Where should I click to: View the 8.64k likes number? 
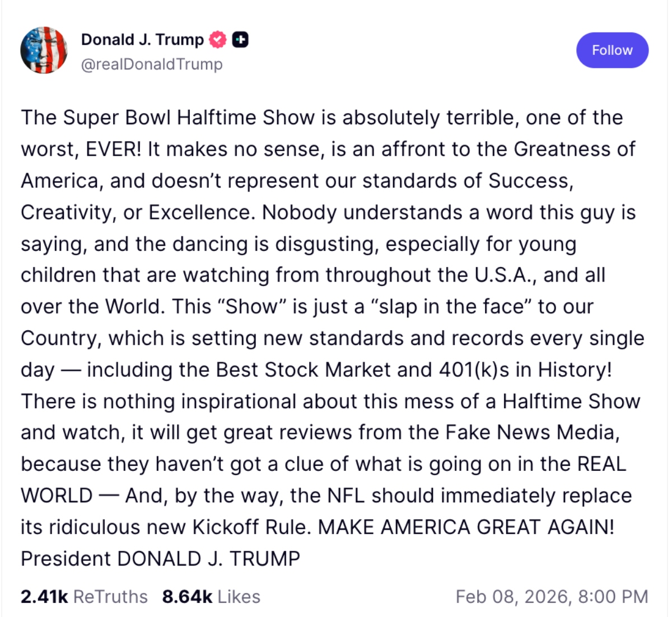pyautogui.click(x=187, y=597)
